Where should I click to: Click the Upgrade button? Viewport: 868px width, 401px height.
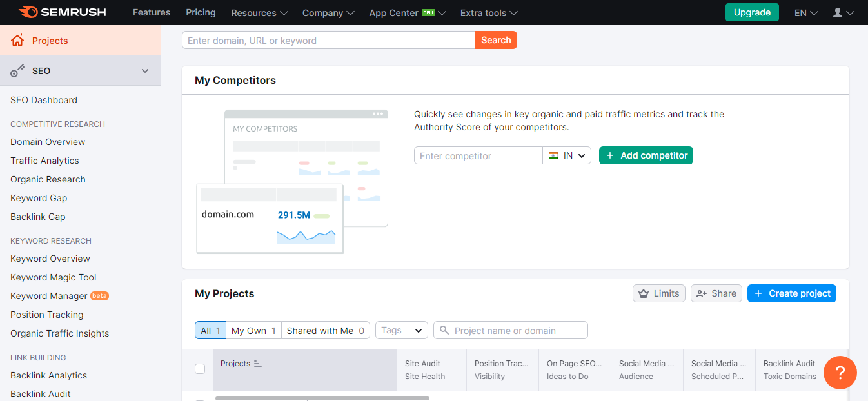tap(752, 12)
